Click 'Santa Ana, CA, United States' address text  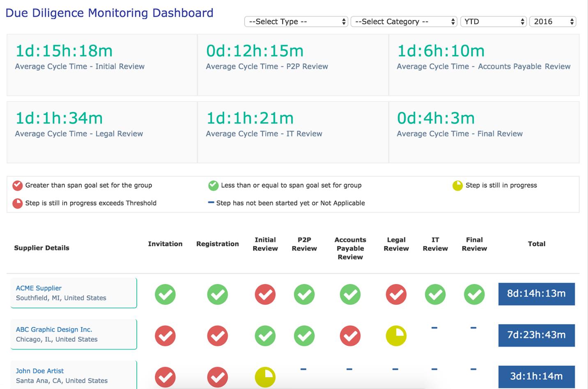[x=62, y=381]
